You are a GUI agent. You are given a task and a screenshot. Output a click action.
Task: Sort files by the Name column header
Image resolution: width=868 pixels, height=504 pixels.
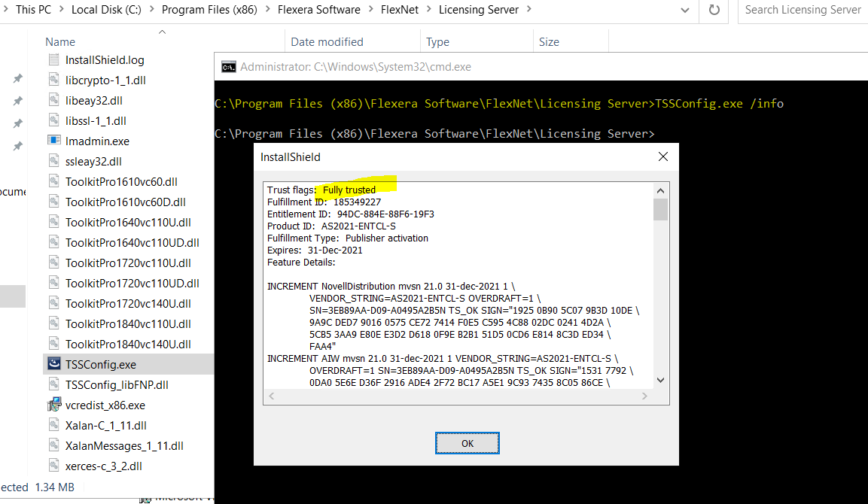pos(60,41)
